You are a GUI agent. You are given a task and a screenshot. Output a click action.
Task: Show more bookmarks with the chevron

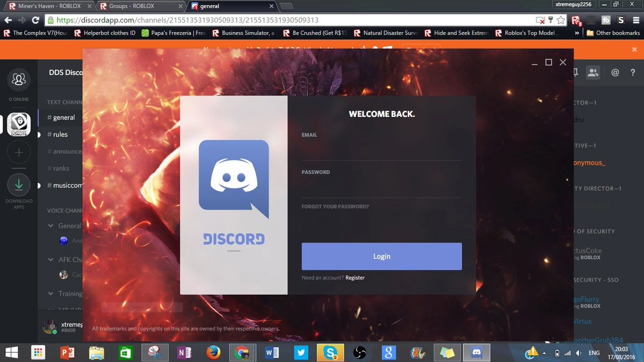[577, 33]
